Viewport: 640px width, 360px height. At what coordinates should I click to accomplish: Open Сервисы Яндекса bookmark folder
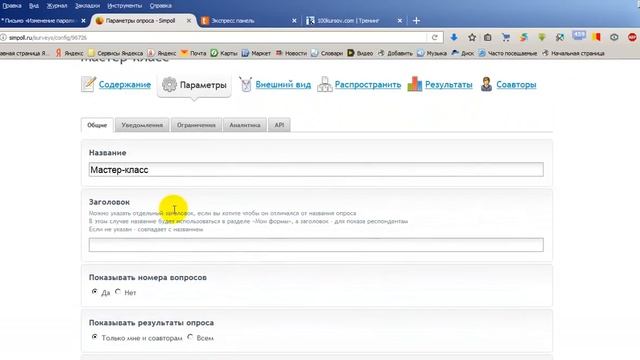click(116, 53)
